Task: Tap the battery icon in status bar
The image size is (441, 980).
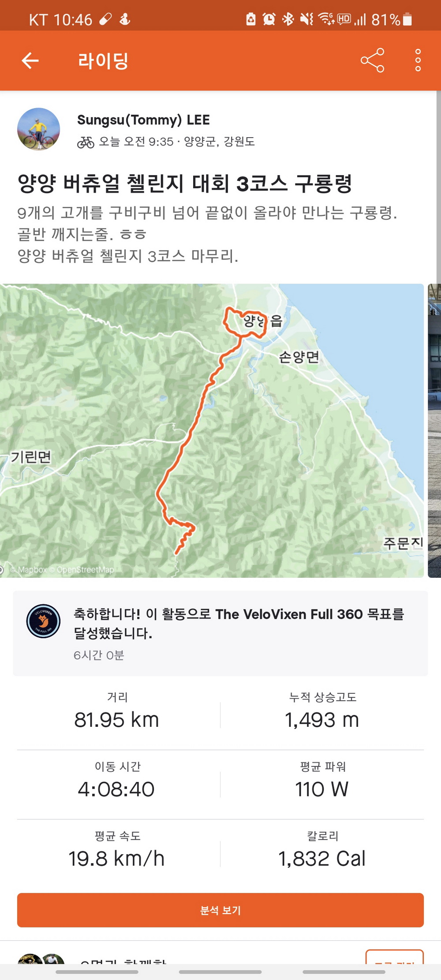Action: coord(407,19)
